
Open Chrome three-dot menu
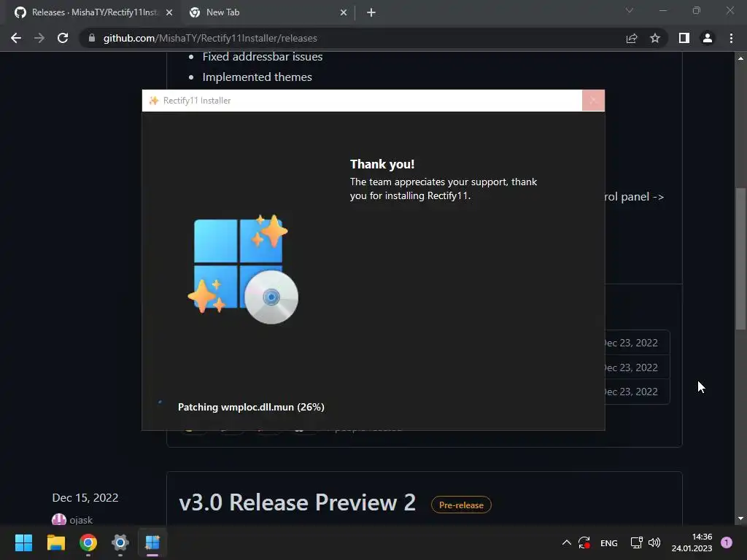[x=731, y=38]
